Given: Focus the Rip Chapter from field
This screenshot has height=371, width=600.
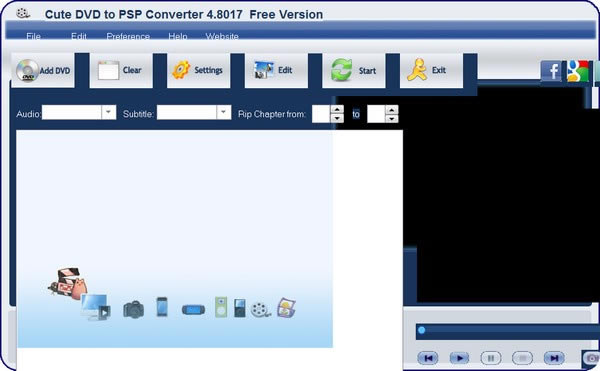Looking at the screenshot, I should coord(321,114).
